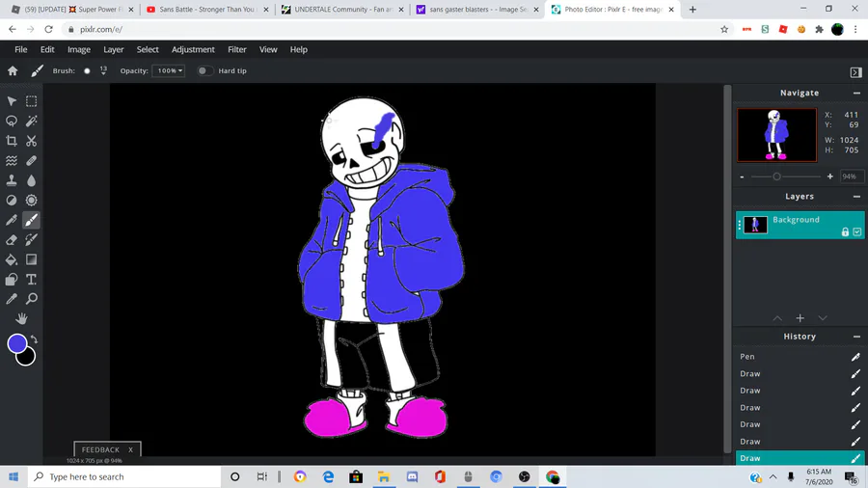The width and height of the screenshot is (868, 488).
Task: Click the Background layer lock icon
Action: point(845,231)
